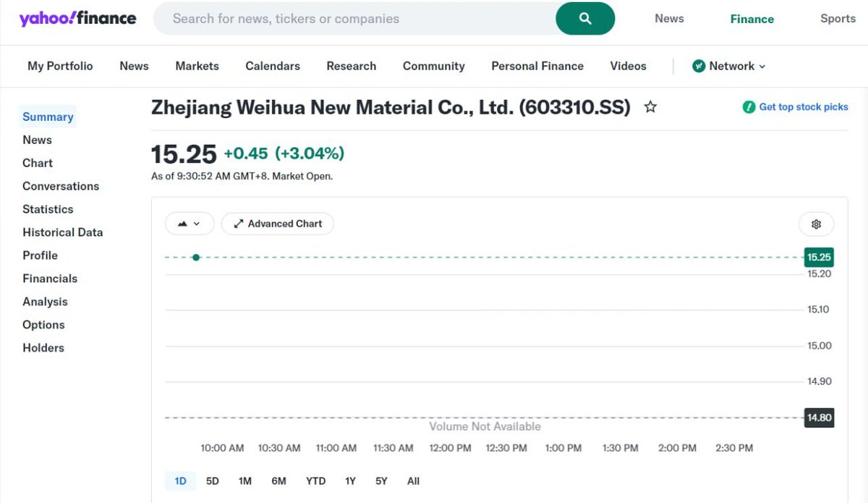Expand the Network menu chevron
This screenshot has width=868, height=503.
762,67
